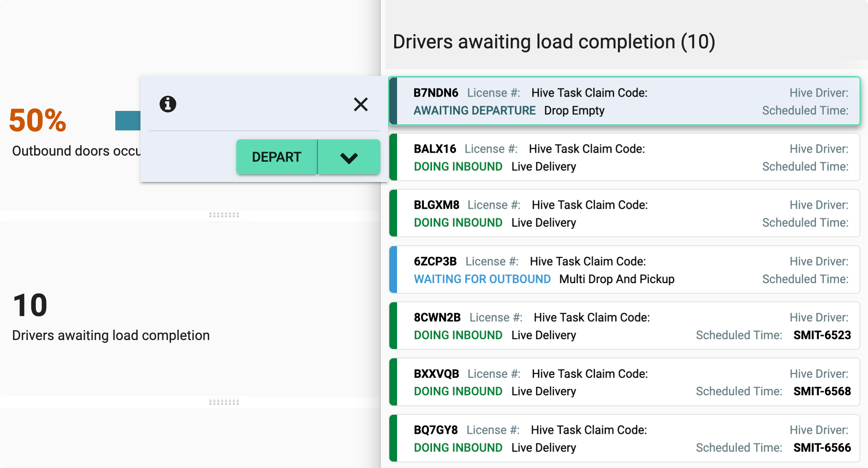Select the BQ7GY8 driver row
This screenshot has width=868, height=468.
(x=624, y=438)
